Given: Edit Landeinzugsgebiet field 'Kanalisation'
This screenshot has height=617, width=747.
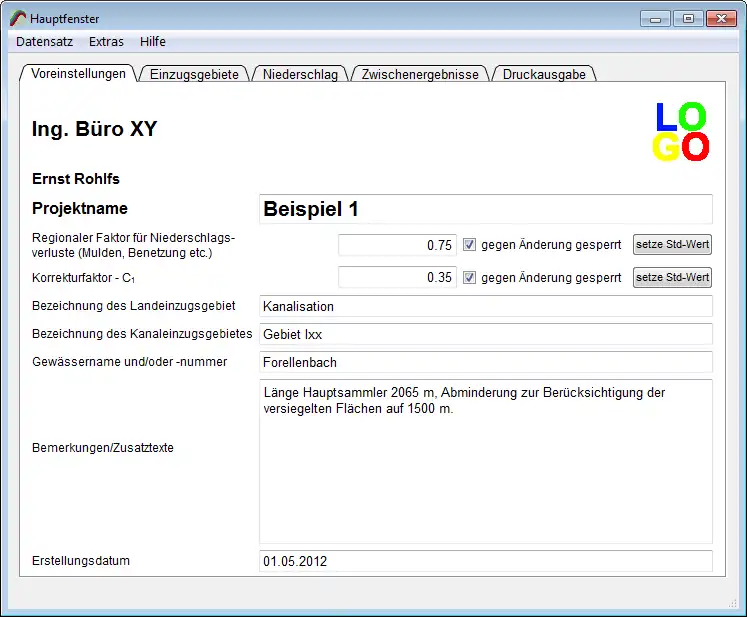Looking at the screenshot, I should click(485, 306).
